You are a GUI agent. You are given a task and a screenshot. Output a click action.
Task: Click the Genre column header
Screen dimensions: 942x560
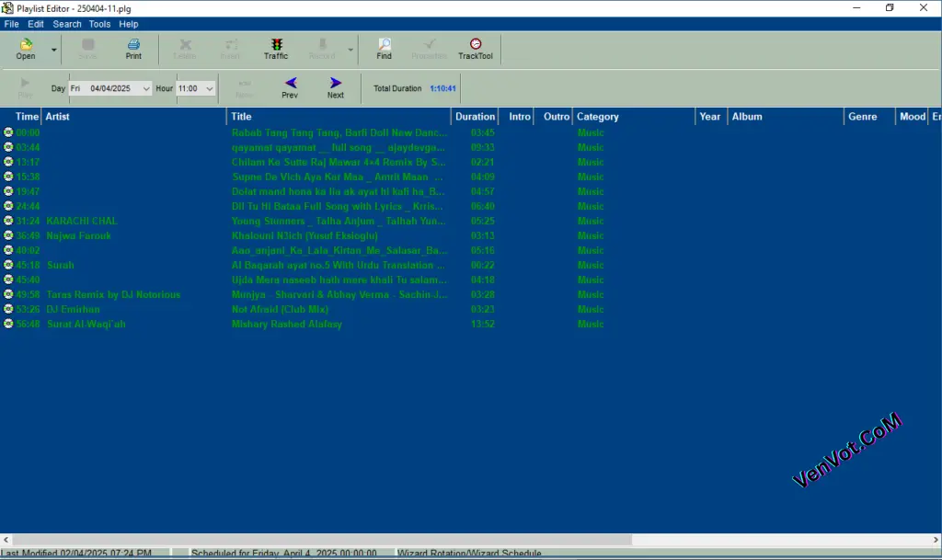(x=869, y=117)
